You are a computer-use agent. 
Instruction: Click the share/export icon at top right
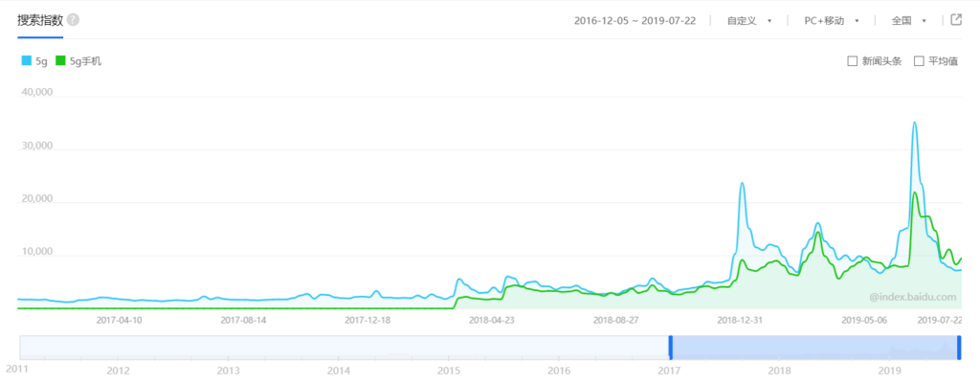click(956, 19)
